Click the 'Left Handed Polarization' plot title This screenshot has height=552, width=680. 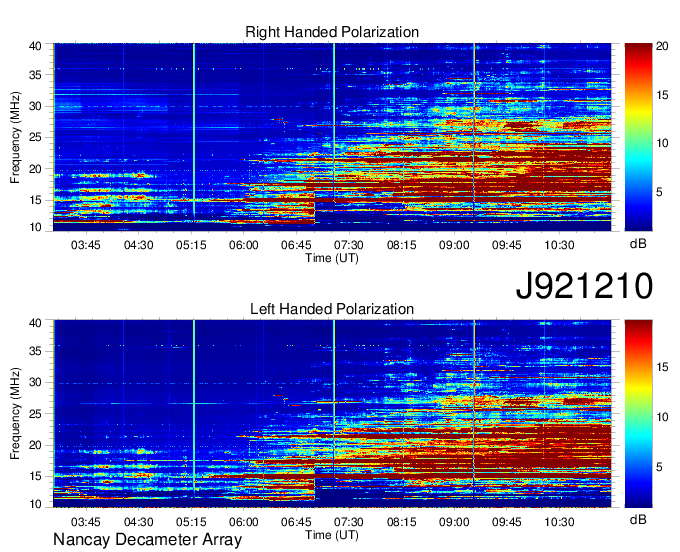point(332,309)
